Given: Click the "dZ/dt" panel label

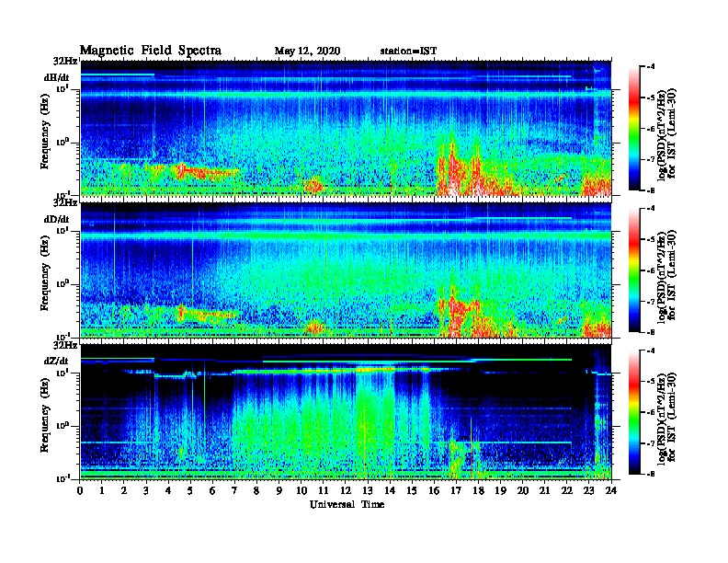Looking at the screenshot, I should click(56, 361).
